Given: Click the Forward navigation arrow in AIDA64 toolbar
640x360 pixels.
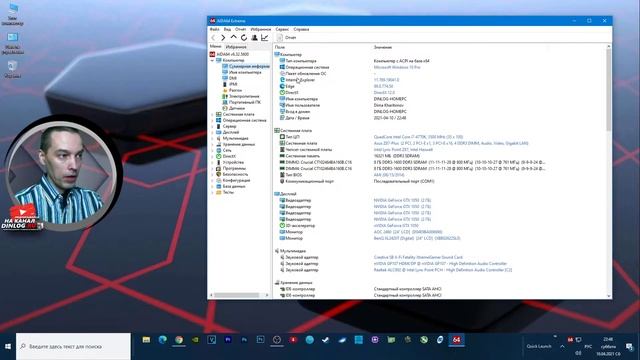Looking at the screenshot, I should click(x=223, y=38).
